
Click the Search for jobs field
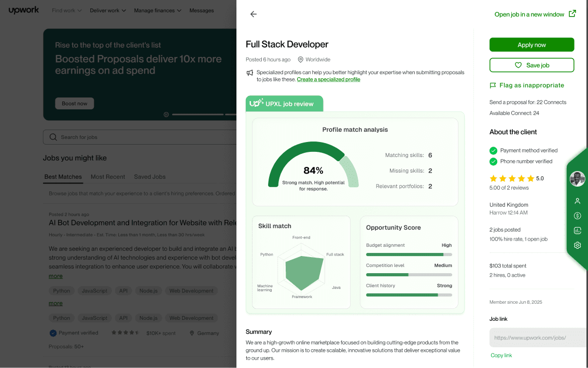coord(139,137)
